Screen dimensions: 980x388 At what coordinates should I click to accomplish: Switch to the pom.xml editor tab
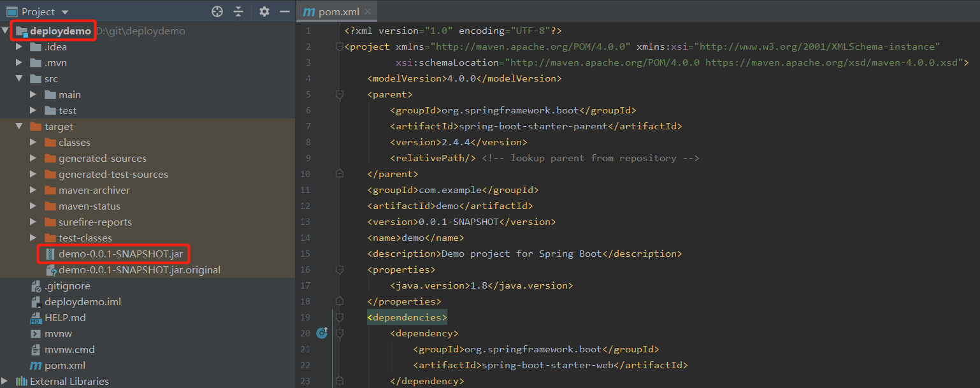click(339, 11)
